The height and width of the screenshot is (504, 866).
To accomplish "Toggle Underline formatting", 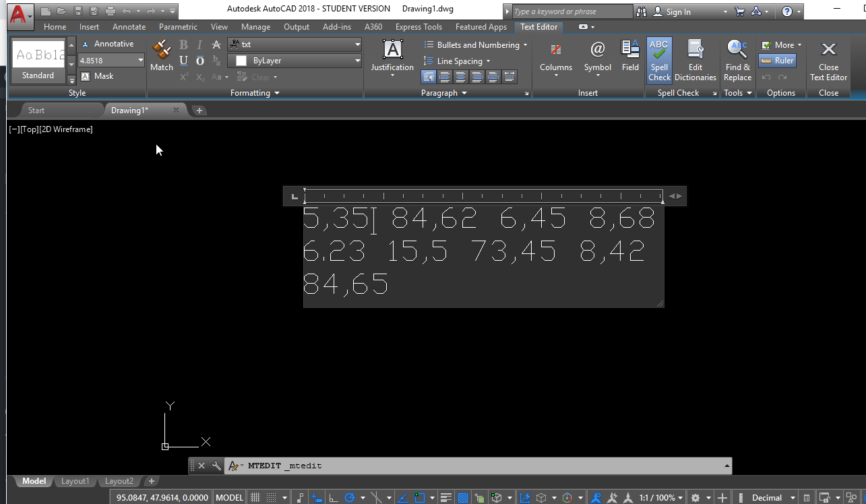I will (183, 60).
